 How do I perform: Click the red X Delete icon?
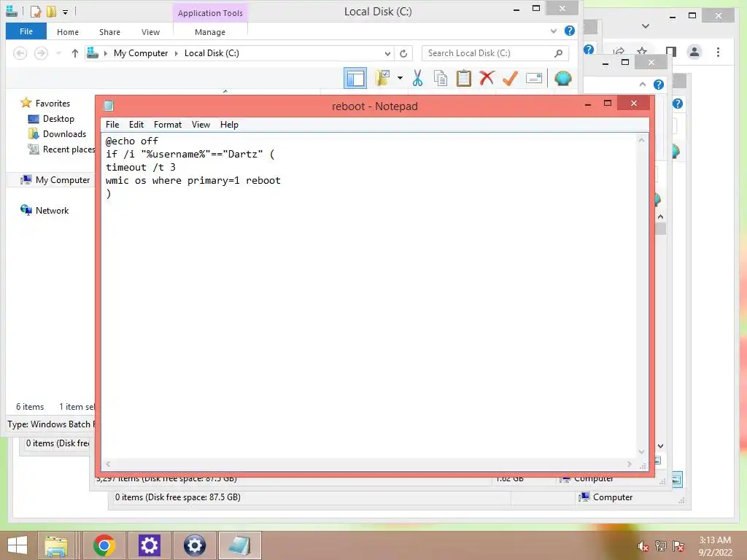tap(487, 77)
